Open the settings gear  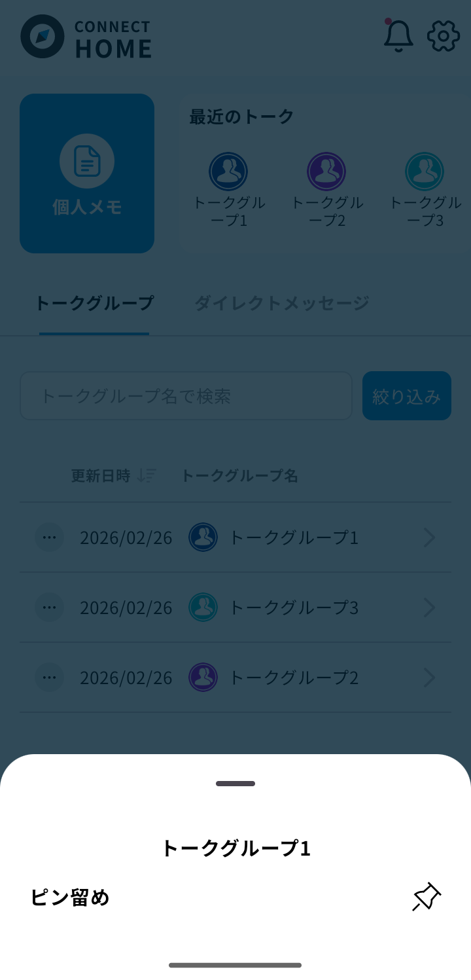(444, 35)
